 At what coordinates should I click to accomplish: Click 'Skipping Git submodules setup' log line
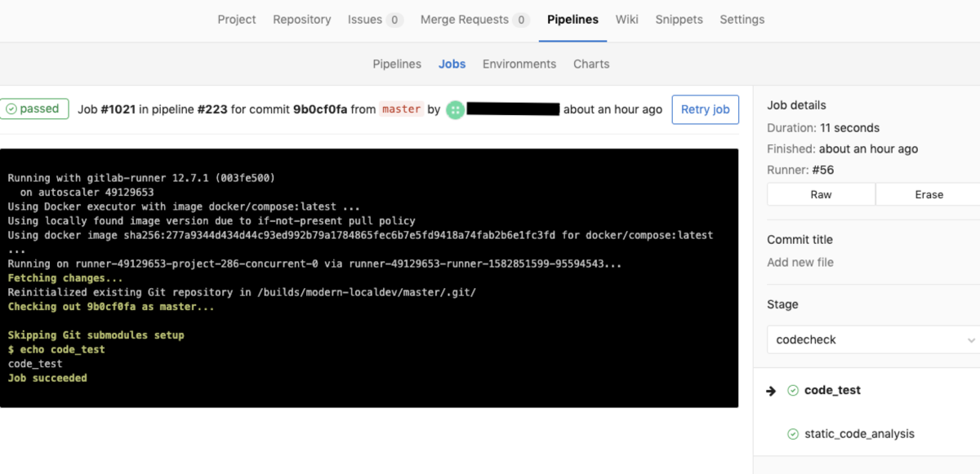pyautogui.click(x=96, y=335)
